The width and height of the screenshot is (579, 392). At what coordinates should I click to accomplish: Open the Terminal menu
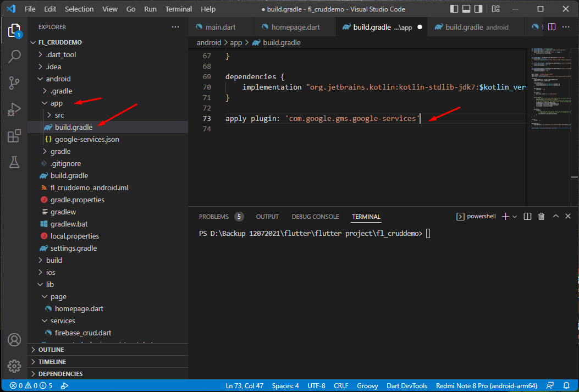pos(178,9)
